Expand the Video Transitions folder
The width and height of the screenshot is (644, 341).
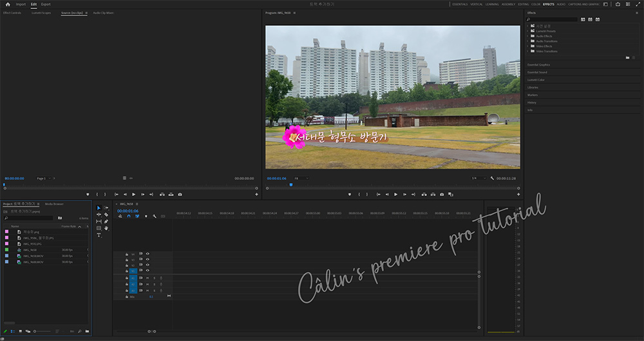point(527,52)
